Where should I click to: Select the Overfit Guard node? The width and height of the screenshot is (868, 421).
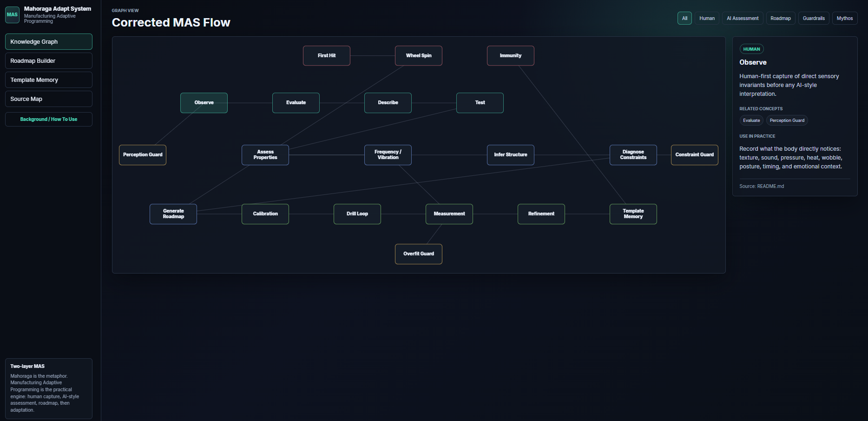(419, 254)
